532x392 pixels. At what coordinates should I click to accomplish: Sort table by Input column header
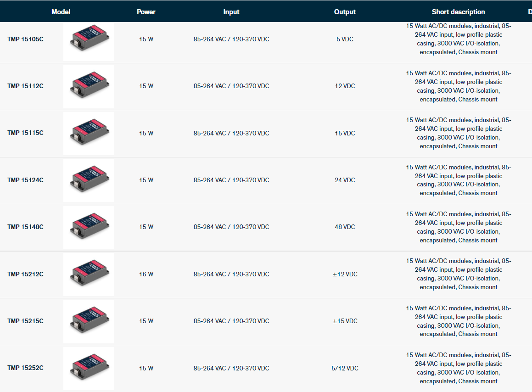pos(231,12)
